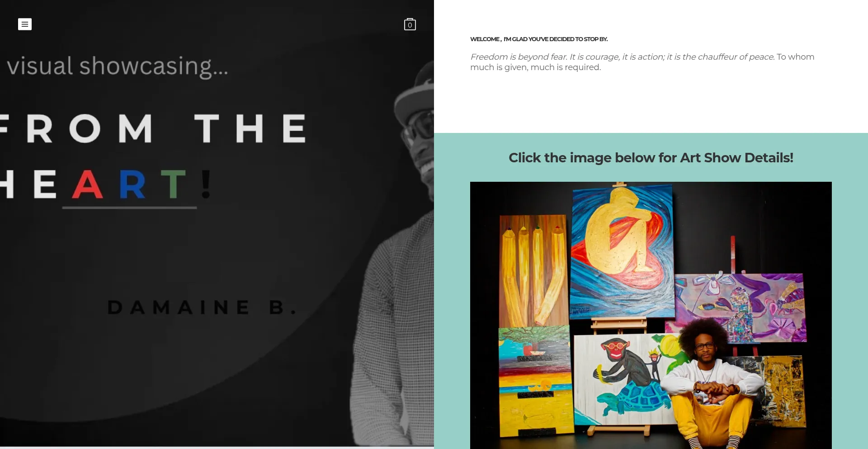Click the art show photo for details

tap(651, 315)
